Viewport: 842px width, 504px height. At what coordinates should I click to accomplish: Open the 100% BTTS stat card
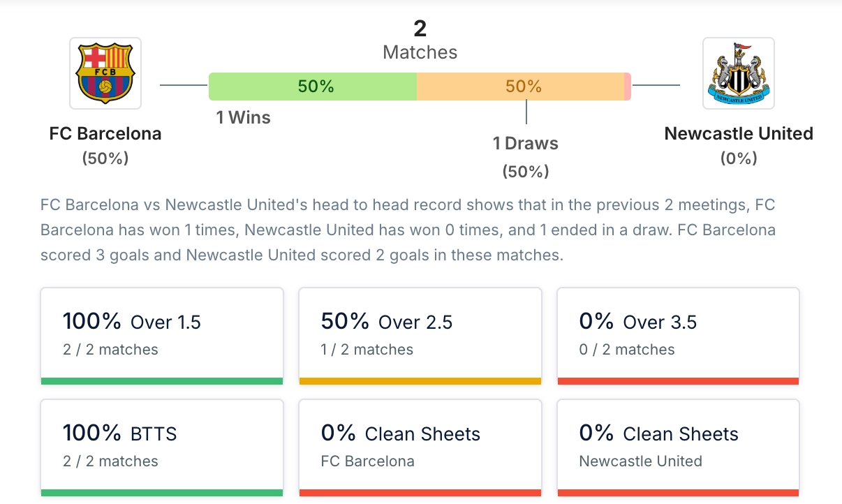[162, 447]
